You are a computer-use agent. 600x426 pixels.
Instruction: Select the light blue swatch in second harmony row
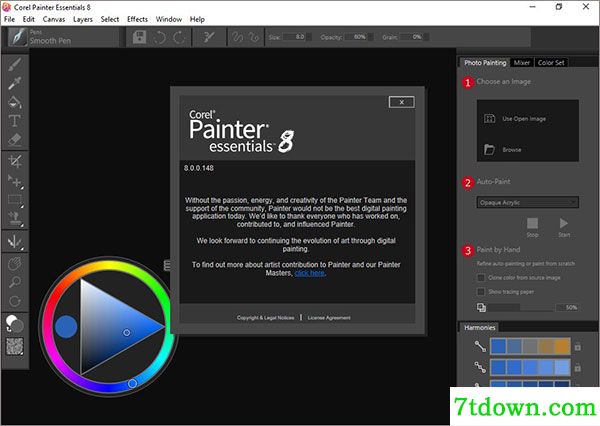pos(562,367)
